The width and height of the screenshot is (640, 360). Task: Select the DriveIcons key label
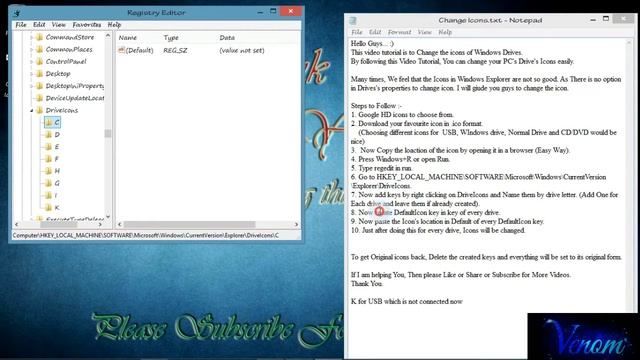tap(62, 110)
